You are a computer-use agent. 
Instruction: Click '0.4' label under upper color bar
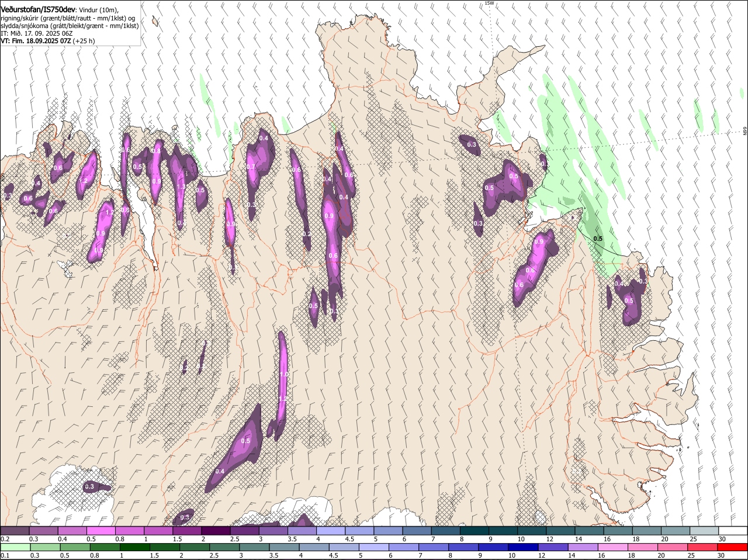pyautogui.click(x=63, y=539)
